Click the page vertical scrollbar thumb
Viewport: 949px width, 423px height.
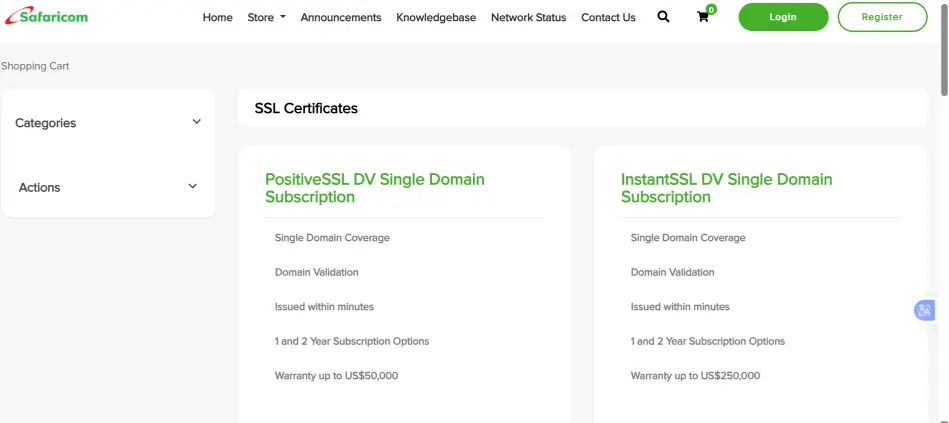944,48
